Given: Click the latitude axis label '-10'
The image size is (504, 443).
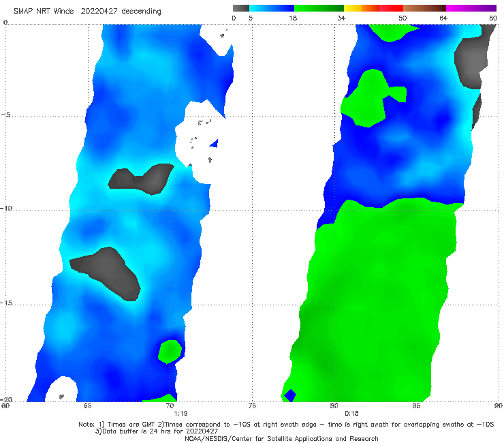Looking at the screenshot, I should [6, 208].
